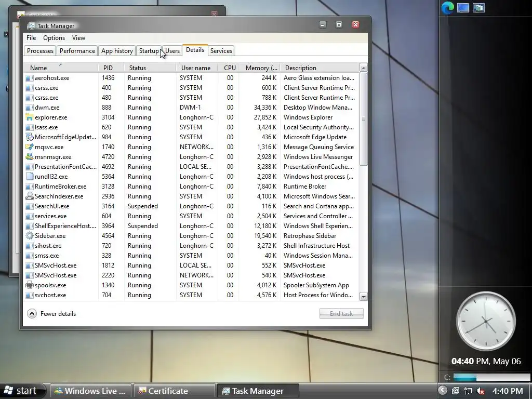Screen dimensions: 532x399
Task: Select the csrss.exe row with PID 480
Action: click(191, 98)
